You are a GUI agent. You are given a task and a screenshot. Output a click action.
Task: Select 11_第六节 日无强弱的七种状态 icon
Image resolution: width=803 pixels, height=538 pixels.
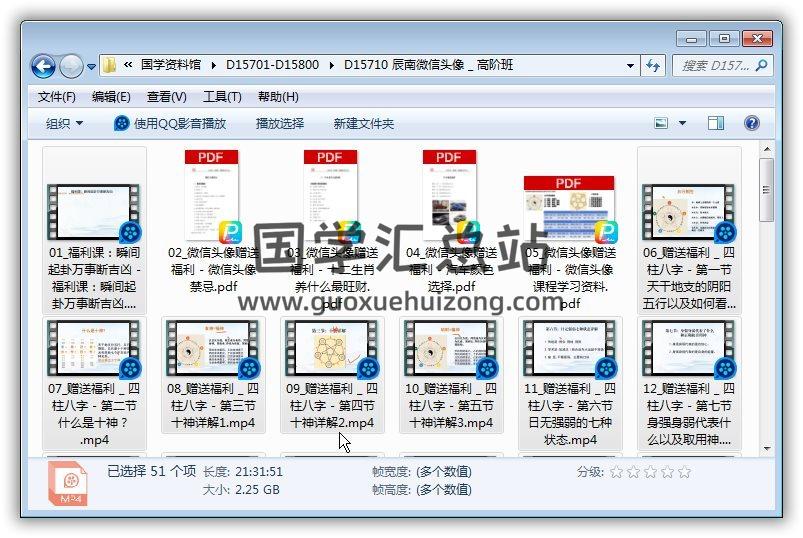(569, 349)
